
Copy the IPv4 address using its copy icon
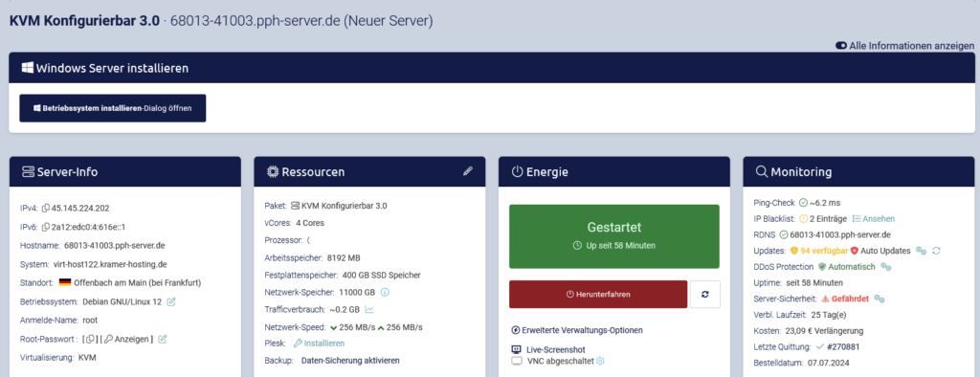coord(46,209)
